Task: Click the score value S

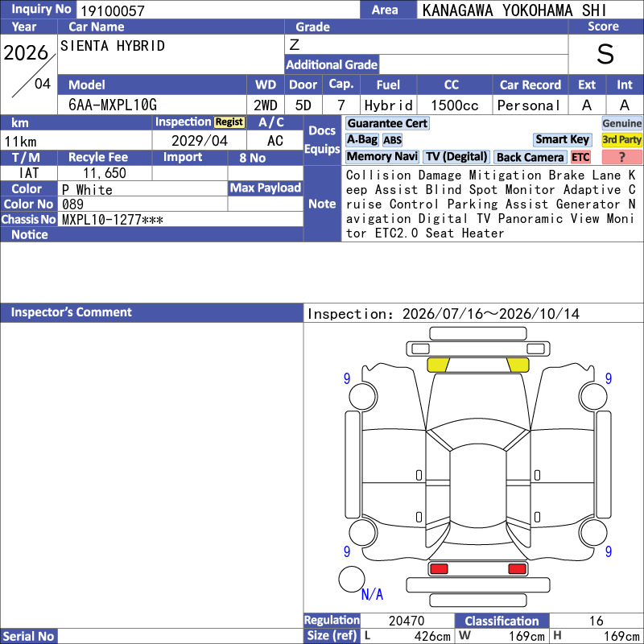Action: [x=605, y=54]
